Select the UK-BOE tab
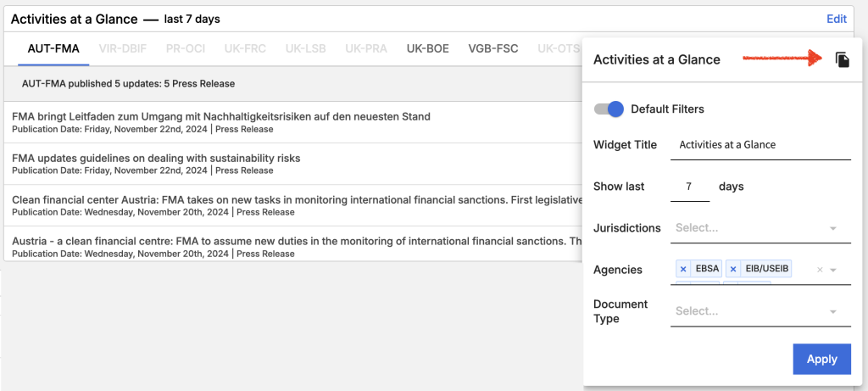The height and width of the screenshot is (391, 868). point(427,48)
